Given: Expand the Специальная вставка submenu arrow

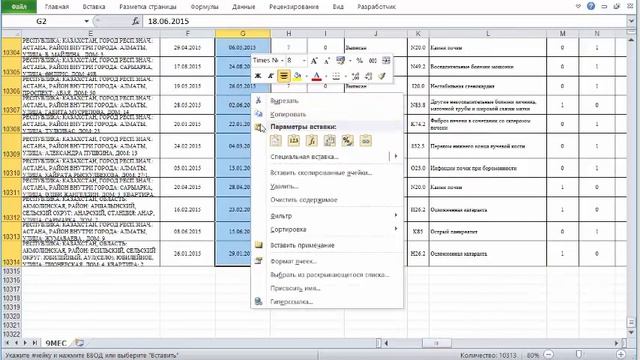Looking at the screenshot, I should click(x=396, y=156).
